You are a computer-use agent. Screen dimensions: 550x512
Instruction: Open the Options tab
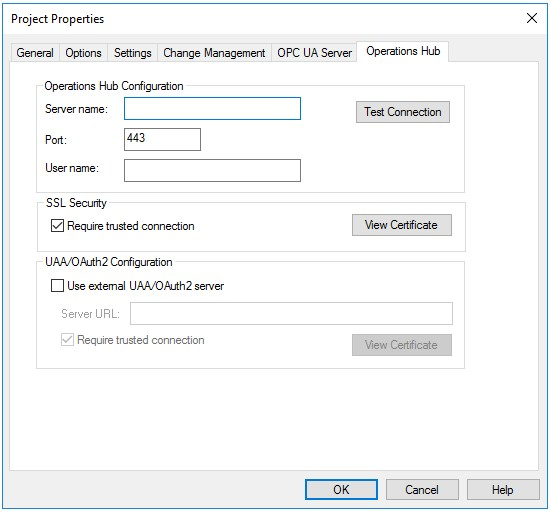83,53
